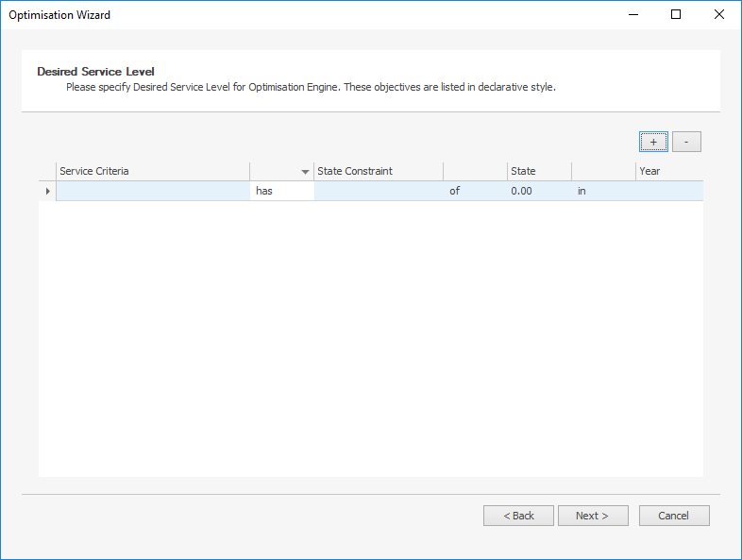Go to the Next wizard step
Viewport: 742px width, 560px height.
pos(593,516)
